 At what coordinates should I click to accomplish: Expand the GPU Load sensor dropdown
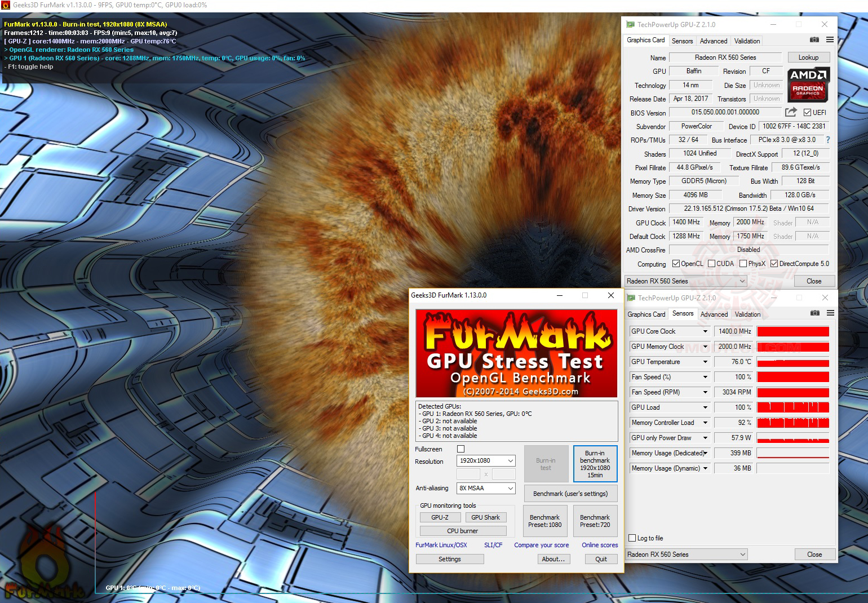705,407
